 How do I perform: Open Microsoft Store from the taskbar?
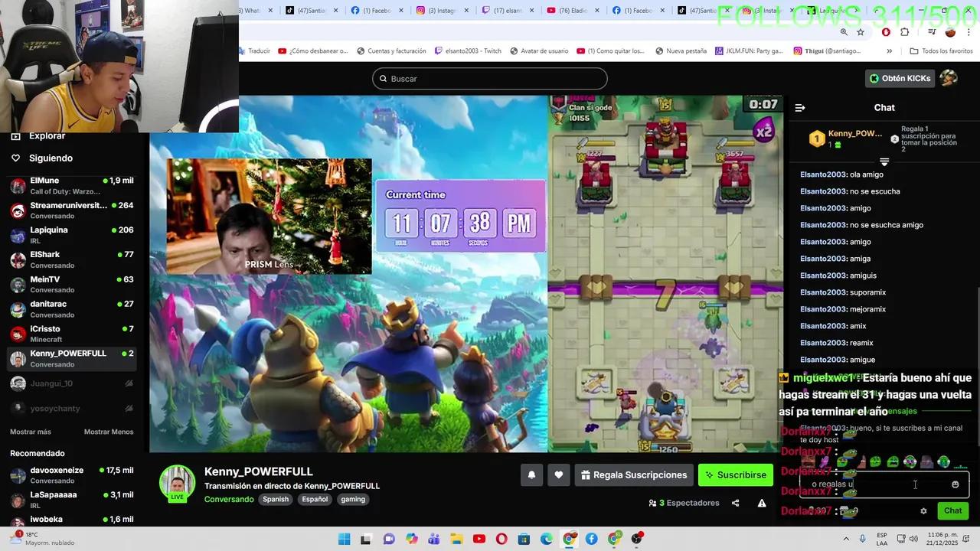(x=524, y=539)
